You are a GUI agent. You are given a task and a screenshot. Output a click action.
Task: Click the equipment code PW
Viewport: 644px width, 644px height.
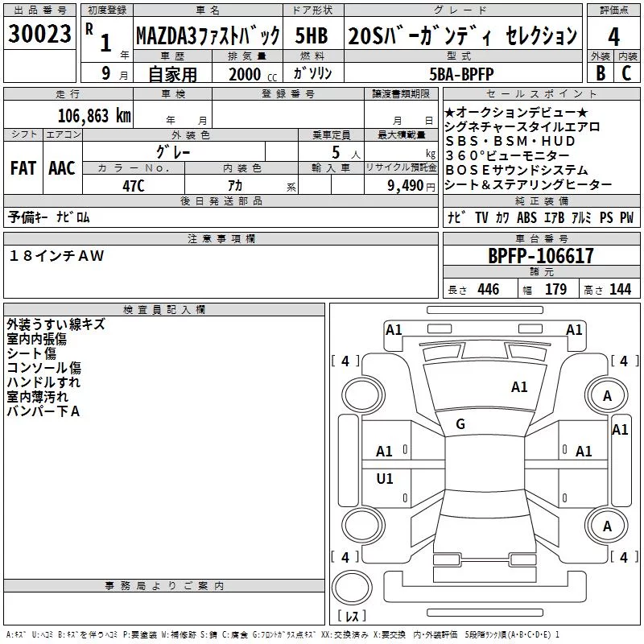[x=627, y=217]
